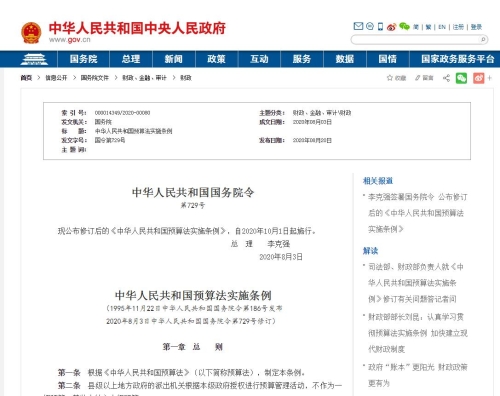Open the 数据 navigation tab

345,59
